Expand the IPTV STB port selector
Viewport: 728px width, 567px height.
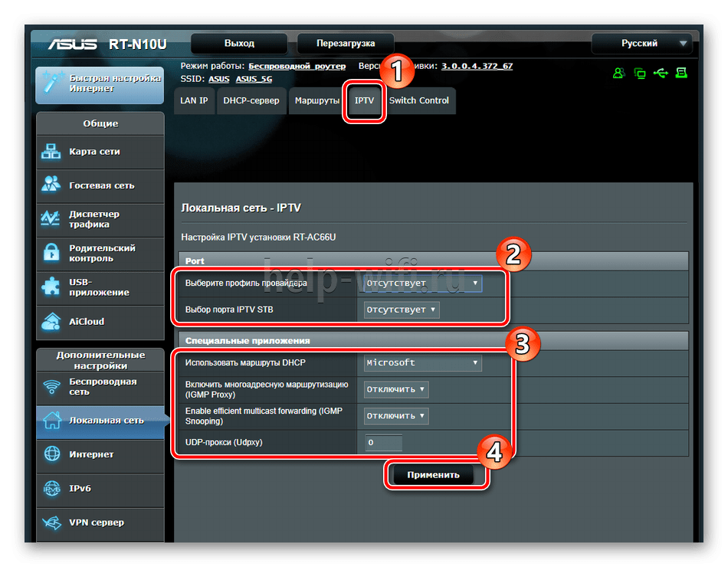[x=402, y=310]
